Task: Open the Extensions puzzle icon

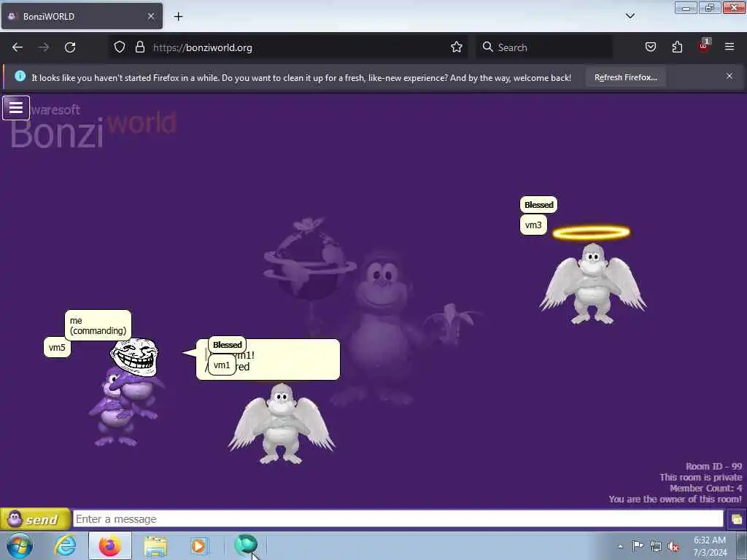Action: (x=677, y=47)
